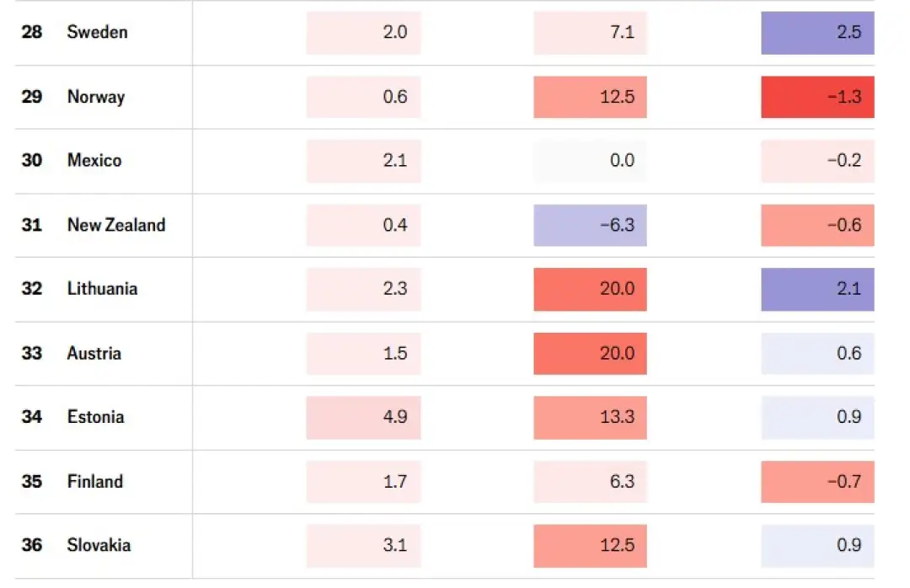This screenshot has width=910, height=588.
Task: Select Estonia's pink 4.9 cell
Action: coord(363,417)
